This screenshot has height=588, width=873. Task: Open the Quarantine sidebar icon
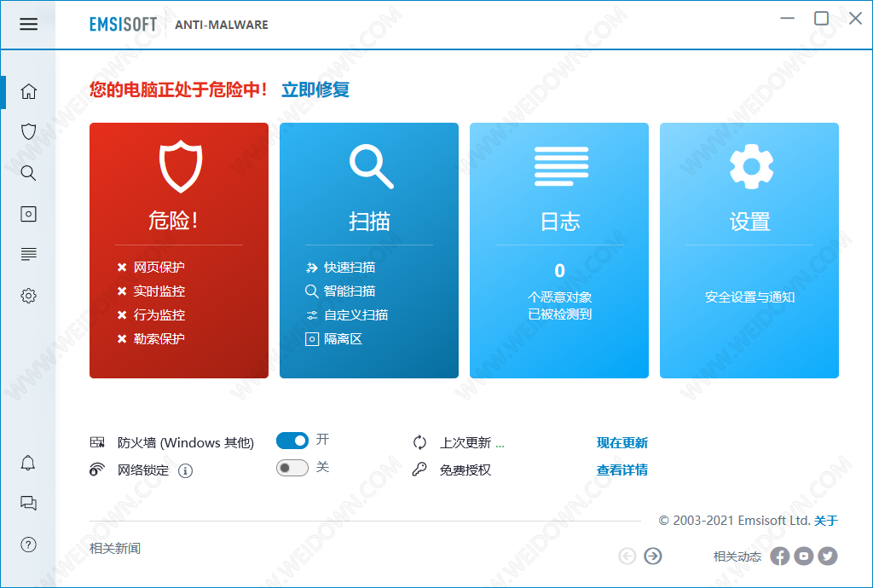(x=28, y=214)
